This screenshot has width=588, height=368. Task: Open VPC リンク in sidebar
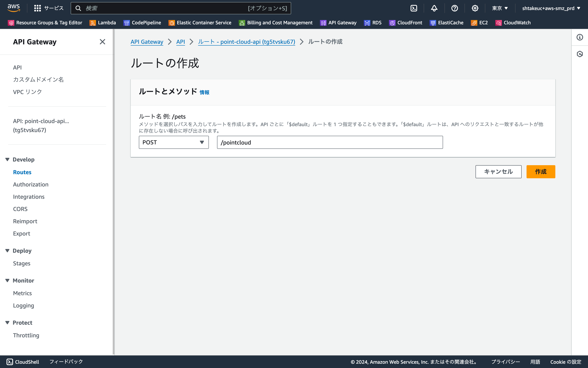pyautogui.click(x=27, y=92)
